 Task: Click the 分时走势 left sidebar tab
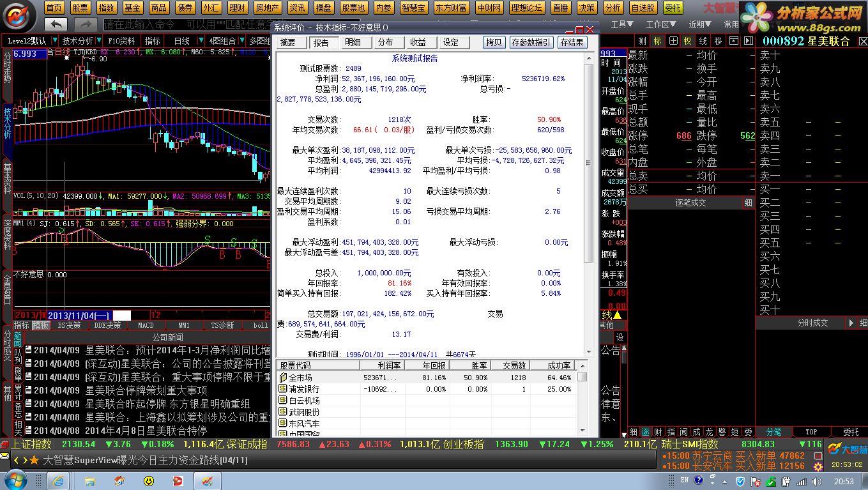[7, 68]
